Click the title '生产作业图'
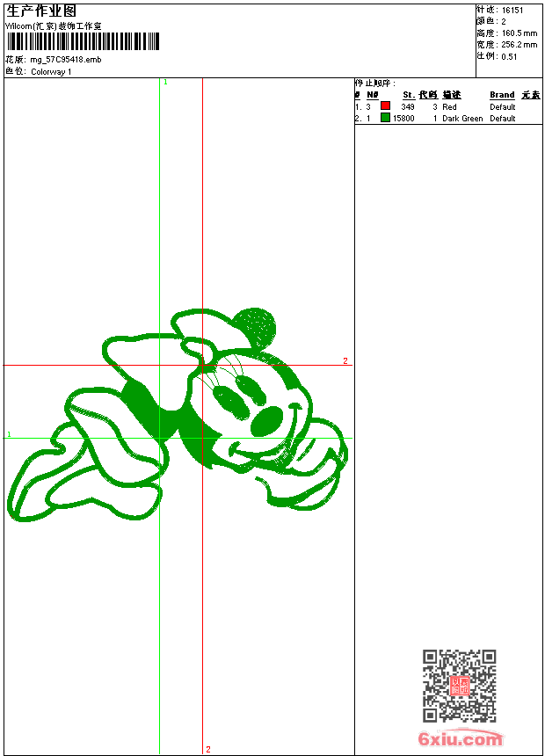This screenshot has width=545, height=756. coord(41,11)
